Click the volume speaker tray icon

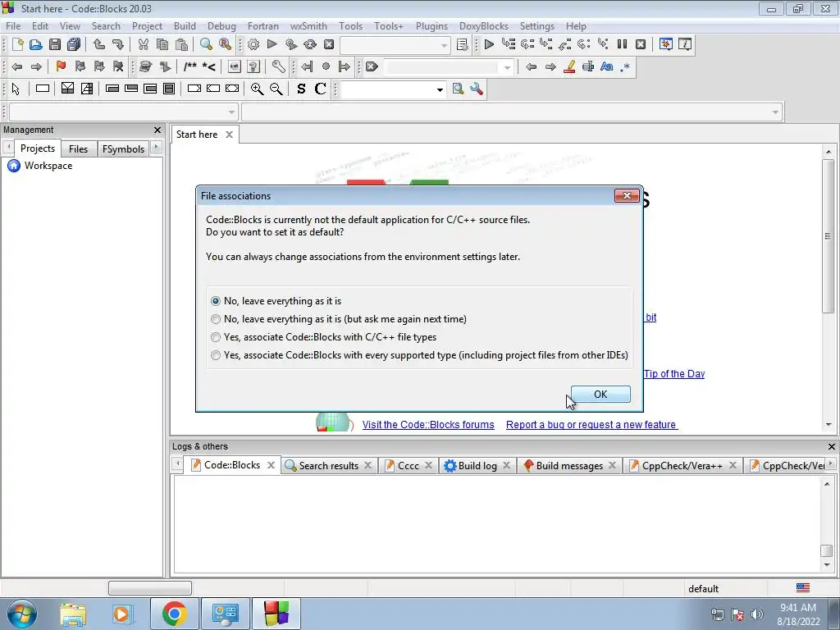click(757, 614)
